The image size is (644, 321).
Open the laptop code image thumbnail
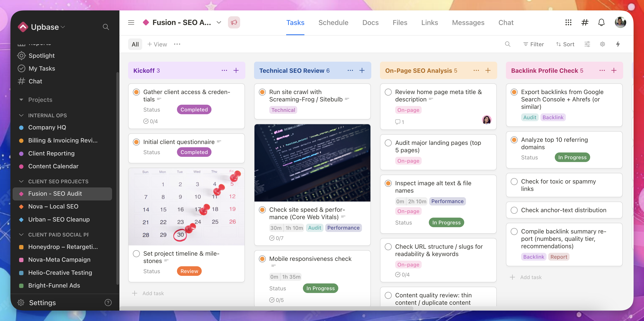point(312,163)
